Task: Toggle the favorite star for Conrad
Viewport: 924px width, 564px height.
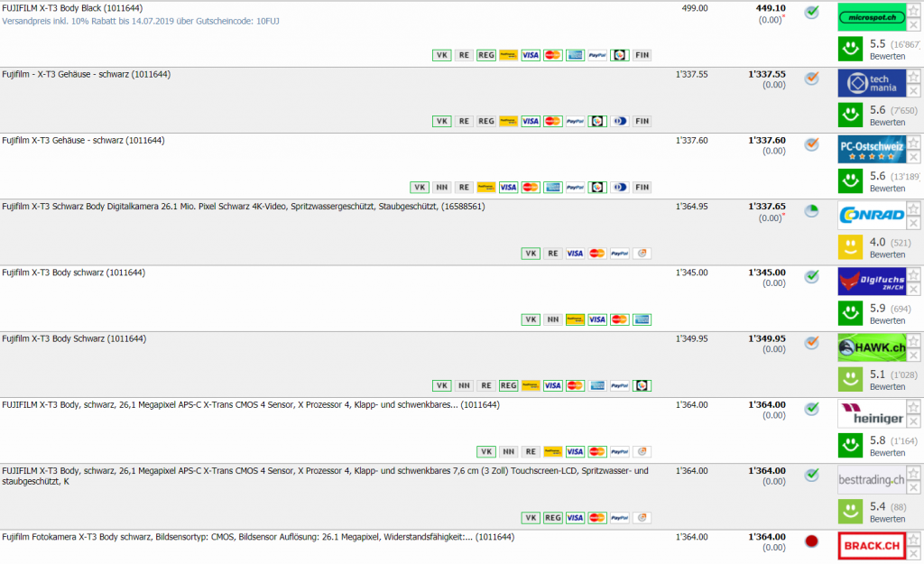Action: pos(913,209)
